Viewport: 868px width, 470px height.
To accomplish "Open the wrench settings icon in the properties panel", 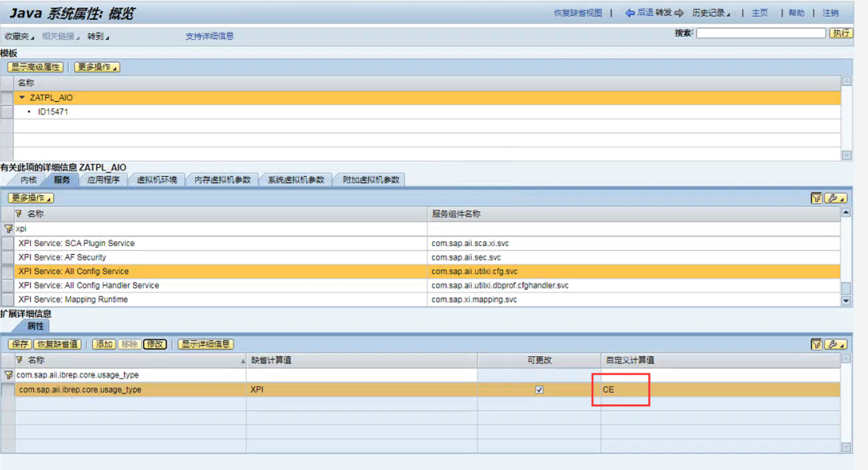I will click(x=835, y=344).
